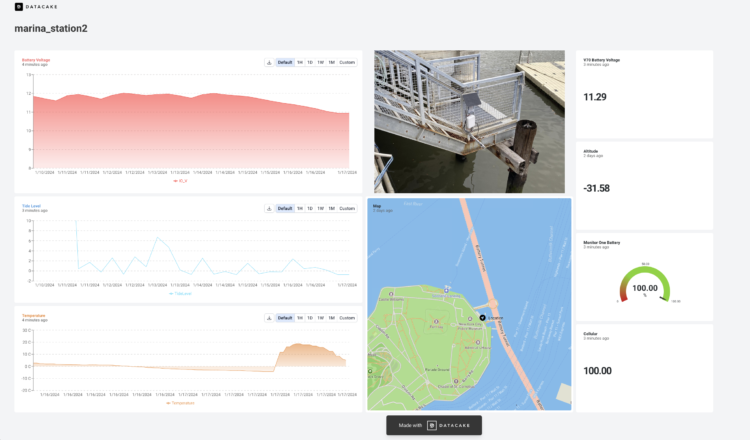Screen dimensions: 750x440
Task: Open Custom range on Temperature chart
Action: coord(347,318)
